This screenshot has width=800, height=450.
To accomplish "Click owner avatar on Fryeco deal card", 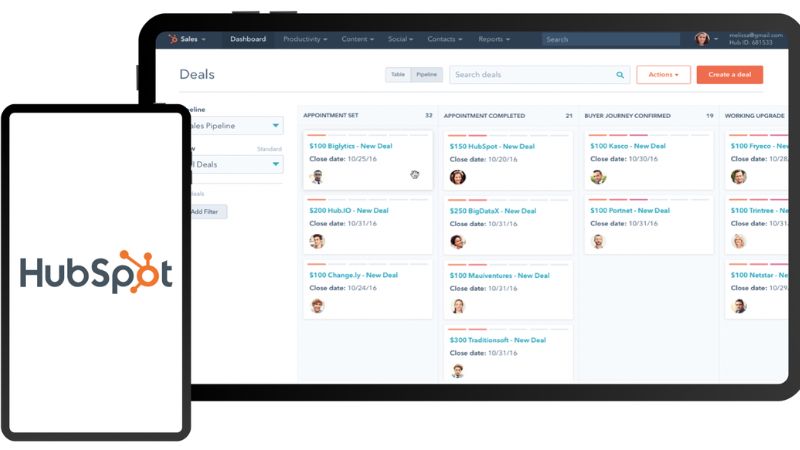I will (738, 177).
